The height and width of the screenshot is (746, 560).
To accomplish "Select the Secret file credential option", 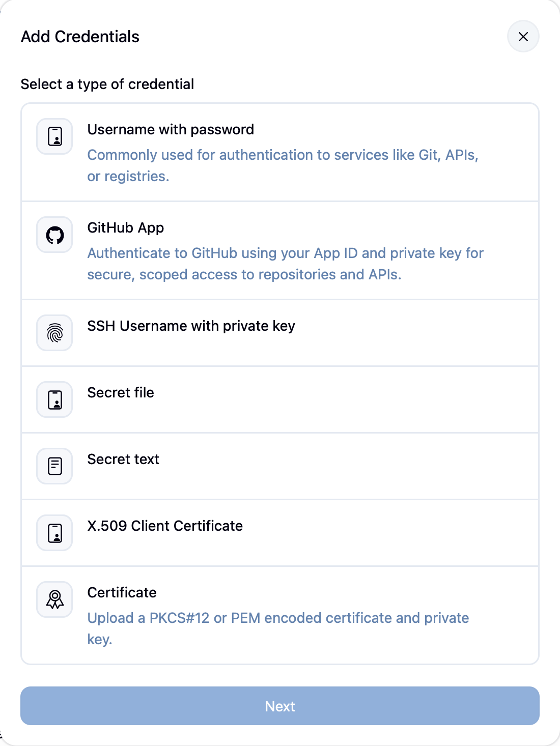I will 280,399.
